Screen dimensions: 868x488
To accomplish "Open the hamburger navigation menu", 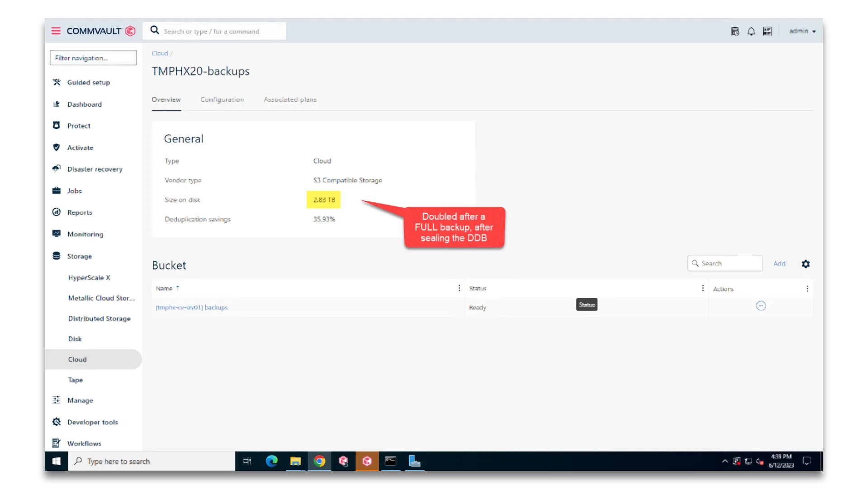I will pyautogui.click(x=56, y=31).
